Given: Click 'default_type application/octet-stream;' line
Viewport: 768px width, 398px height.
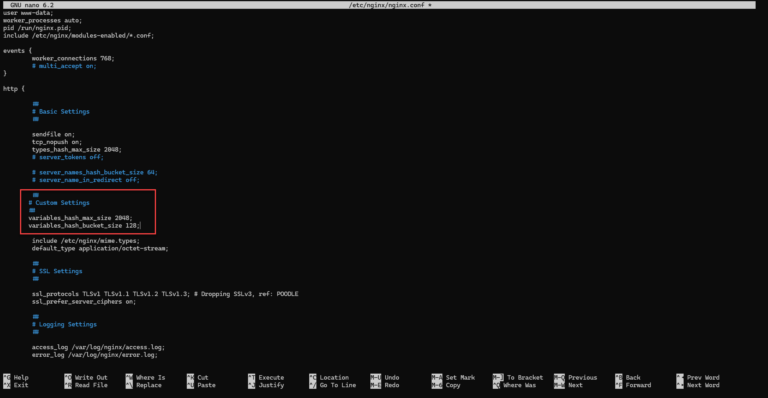Looking at the screenshot, I should coord(100,248).
